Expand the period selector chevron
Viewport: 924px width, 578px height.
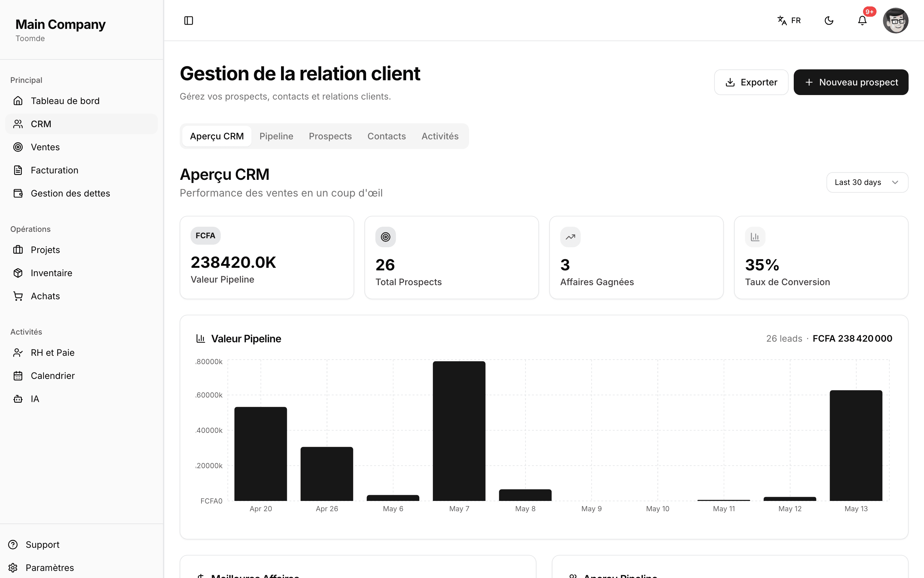[895, 182]
